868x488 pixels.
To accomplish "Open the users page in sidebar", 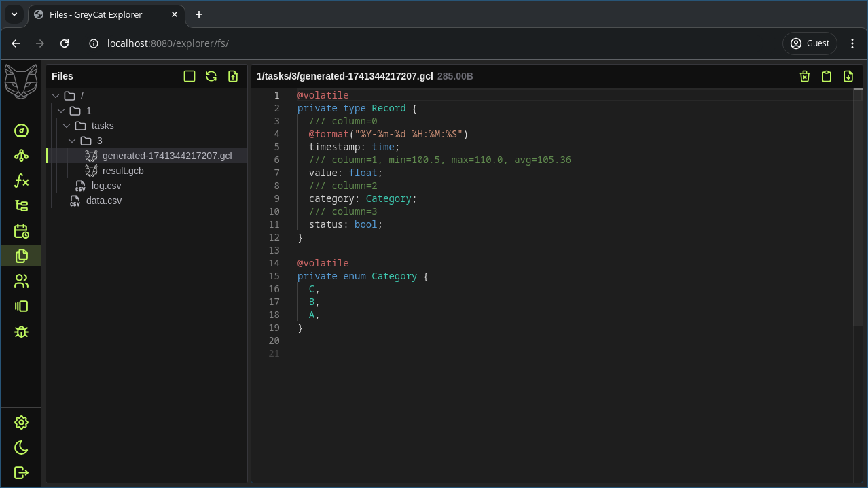I will (21, 281).
